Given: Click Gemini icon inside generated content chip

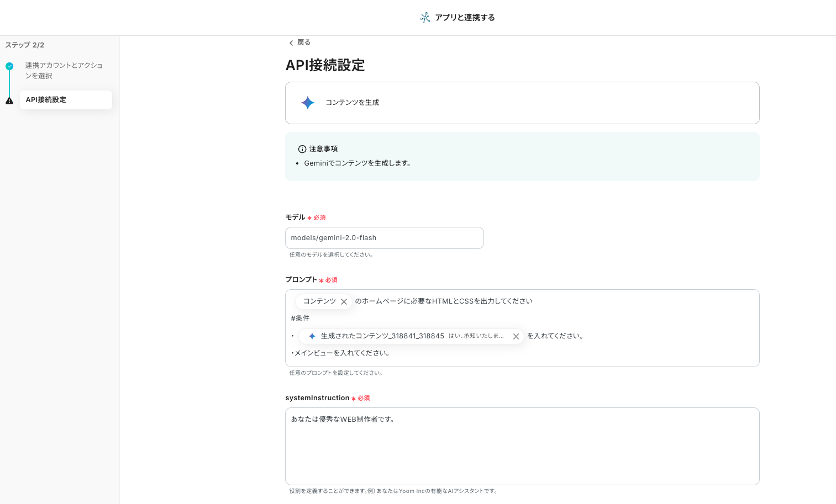Looking at the screenshot, I should [312, 336].
